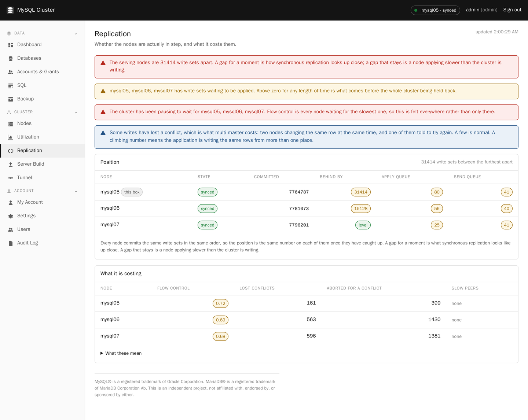Click the Tunnel icon in sidebar

(x=11, y=178)
